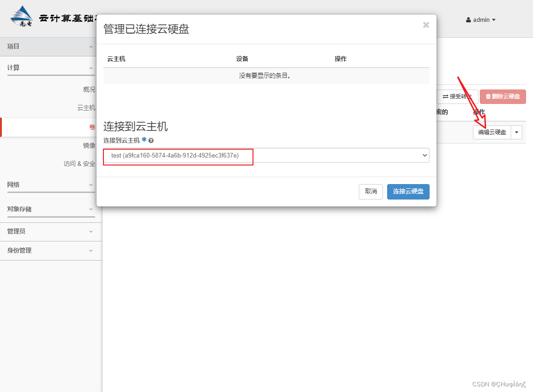
Task: Open 云主机 in the sidebar
Action: click(x=86, y=108)
